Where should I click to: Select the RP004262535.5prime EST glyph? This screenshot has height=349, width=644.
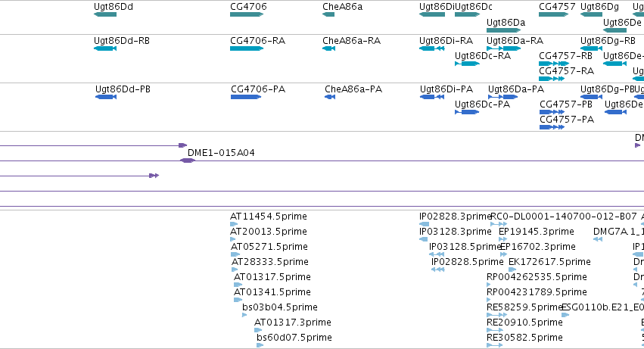488,285
